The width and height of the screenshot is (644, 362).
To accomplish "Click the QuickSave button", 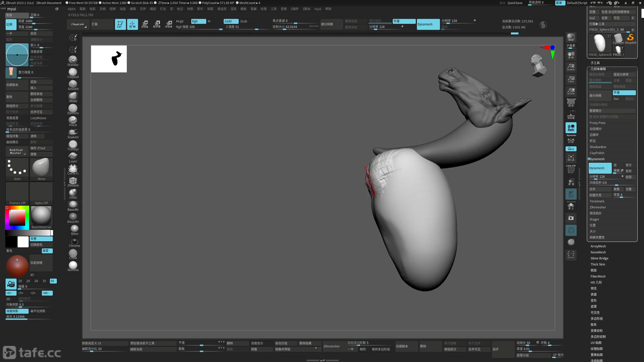I will click(515, 3).
